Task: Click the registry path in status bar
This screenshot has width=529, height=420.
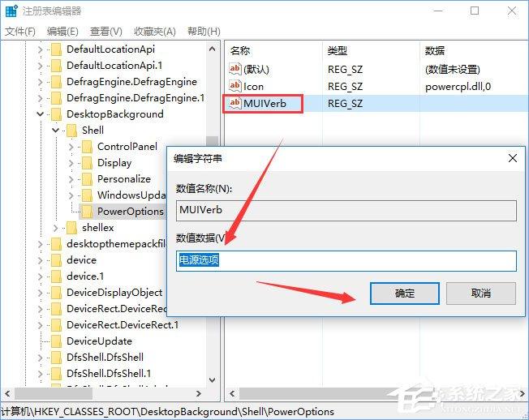Action: (167, 412)
